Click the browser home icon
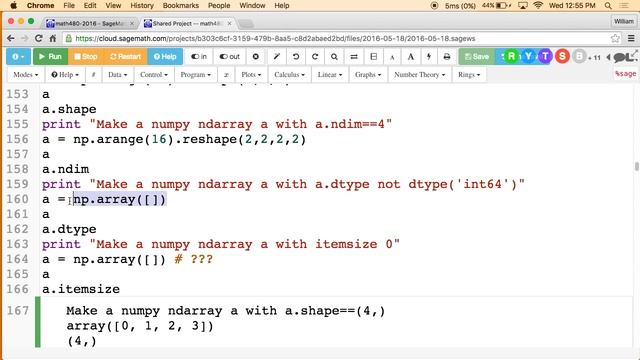Image resolution: width=640 pixels, height=360 pixels. 53,38
